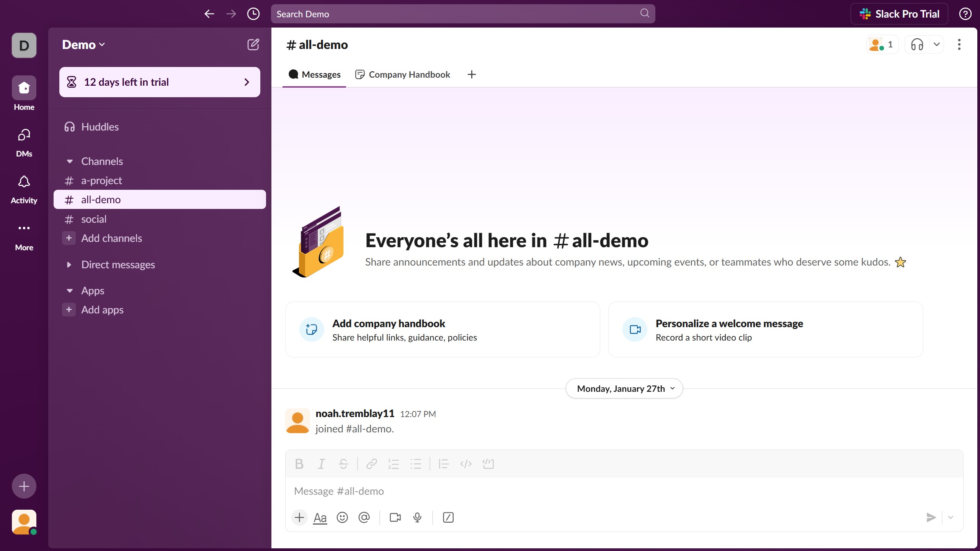Click the Search Demo field
This screenshot has height=551, width=980.
coord(456,14)
